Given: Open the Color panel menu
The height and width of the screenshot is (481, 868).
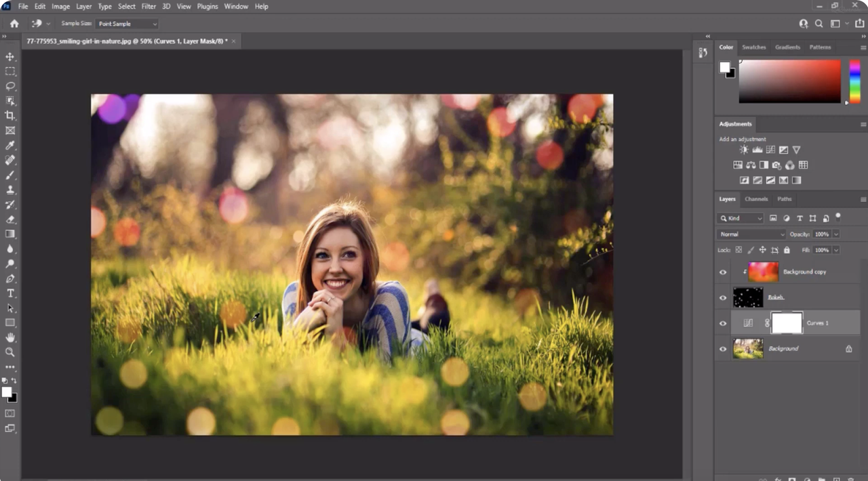Looking at the screenshot, I should pyautogui.click(x=863, y=47).
